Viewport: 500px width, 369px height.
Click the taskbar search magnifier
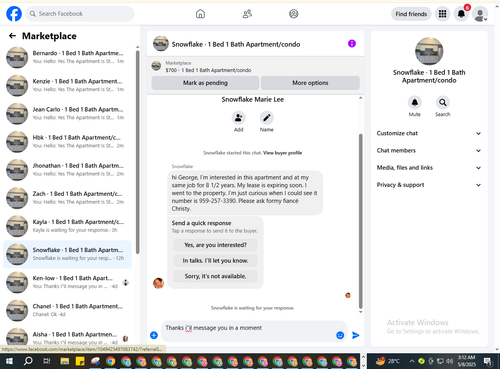[28, 361]
